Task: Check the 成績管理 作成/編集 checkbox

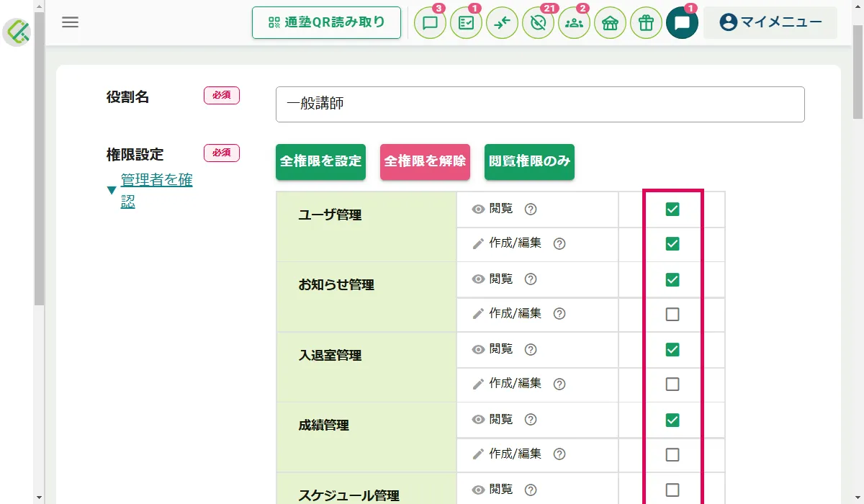Action: click(672, 455)
